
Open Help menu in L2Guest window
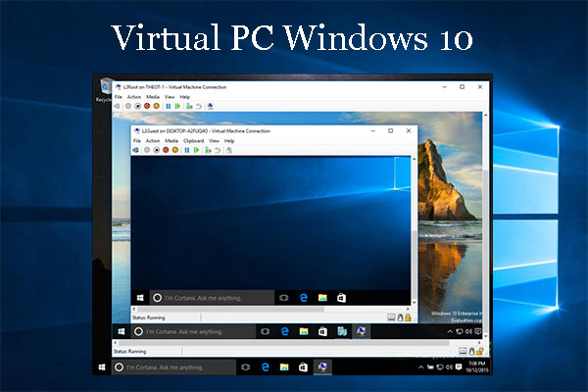(229, 141)
